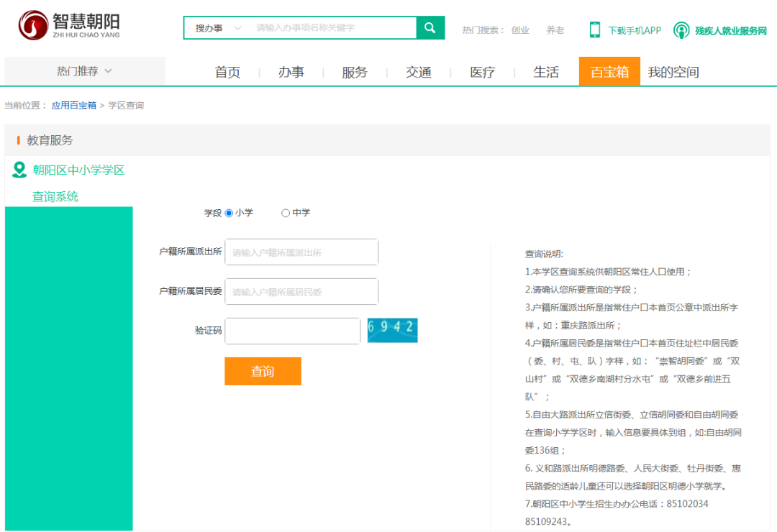Click the magnifier search button
The width and height of the screenshot is (777, 532).
click(x=430, y=28)
